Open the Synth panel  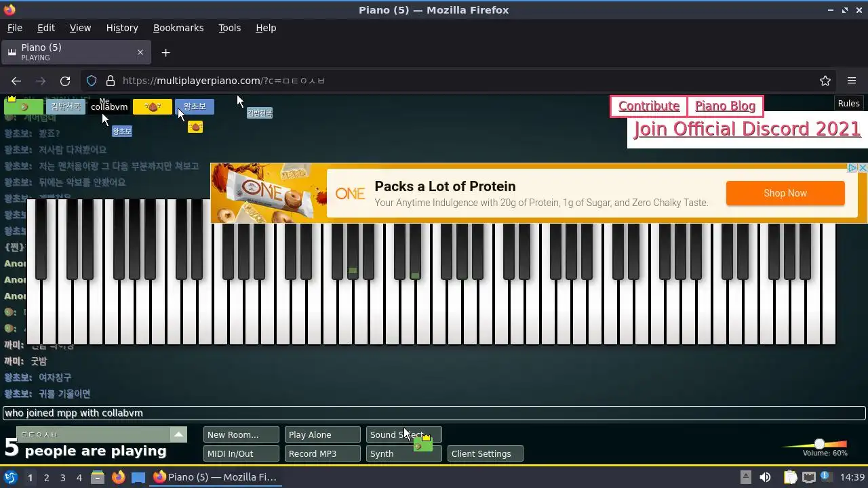tap(404, 453)
